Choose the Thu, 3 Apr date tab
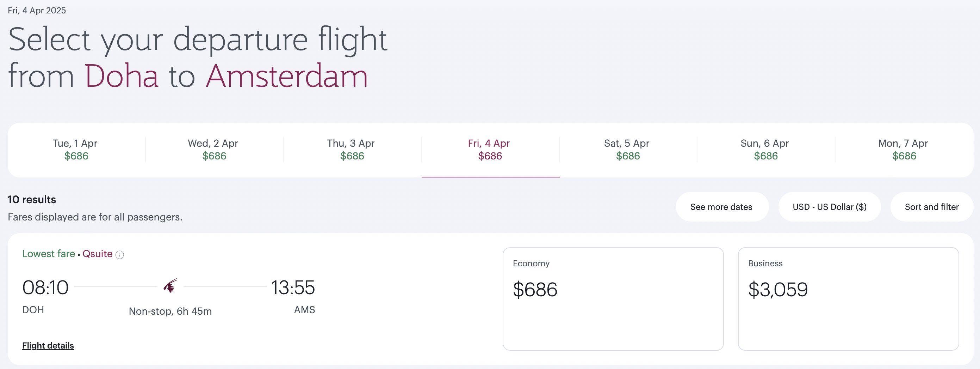The height and width of the screenshot is (369, 980). (352, 150)
